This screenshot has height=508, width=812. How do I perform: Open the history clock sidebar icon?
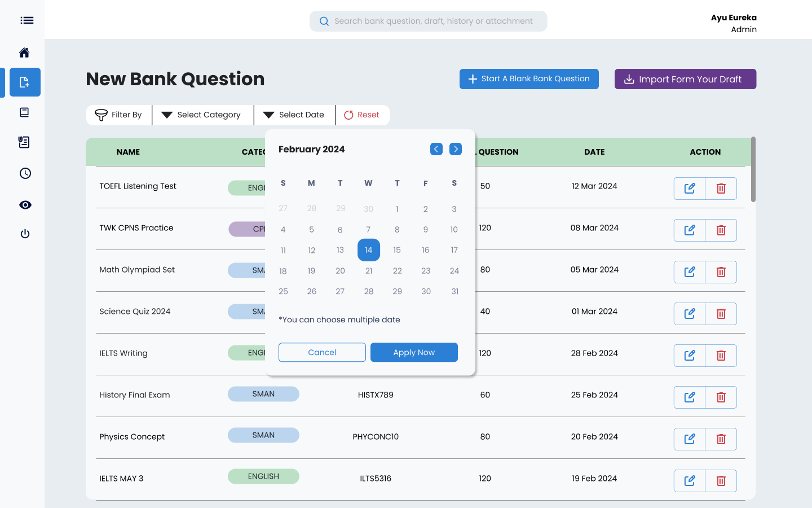[x=25, y=173]
